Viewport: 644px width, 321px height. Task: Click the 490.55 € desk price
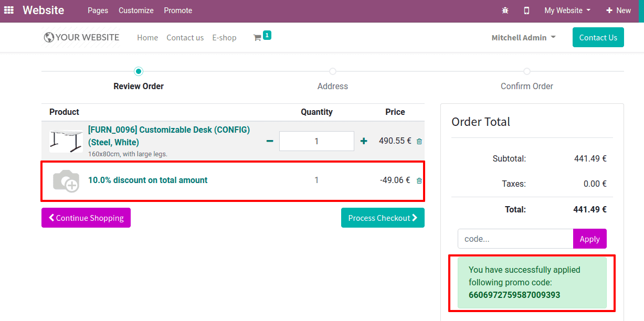[395, 141]
